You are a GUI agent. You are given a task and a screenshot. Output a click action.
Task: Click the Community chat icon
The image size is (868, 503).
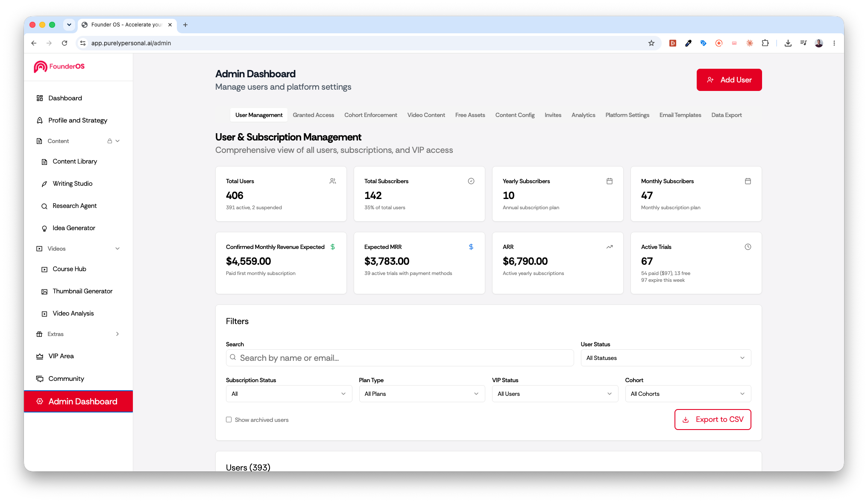(x=40, y=379)
